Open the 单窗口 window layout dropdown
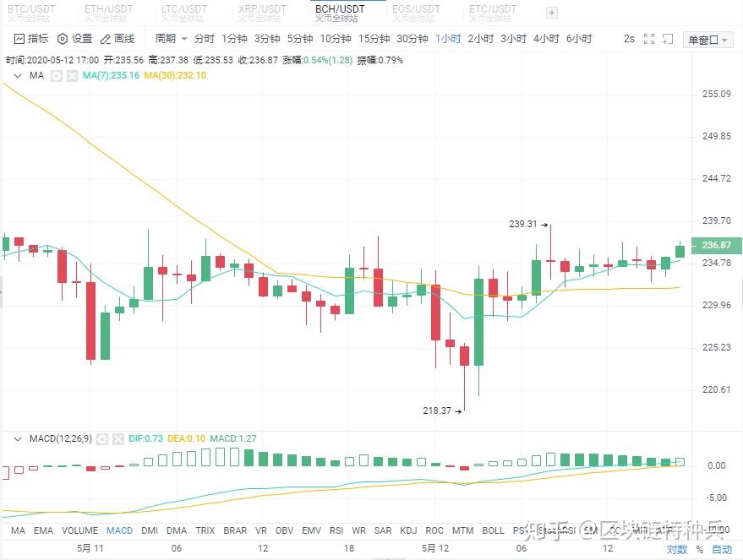The width and height of the screenshot is (743, 560). pyautogui.click(x=707, y=41)
